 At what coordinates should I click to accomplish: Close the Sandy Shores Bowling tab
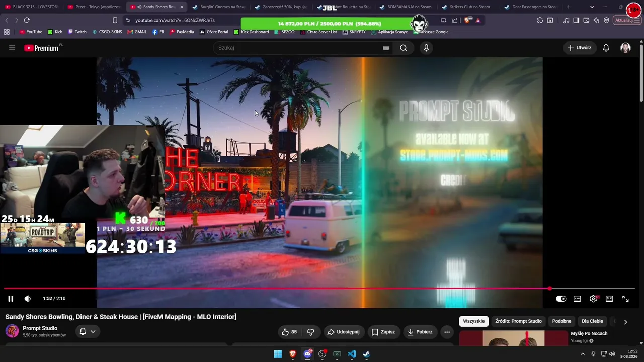[182, 7]
